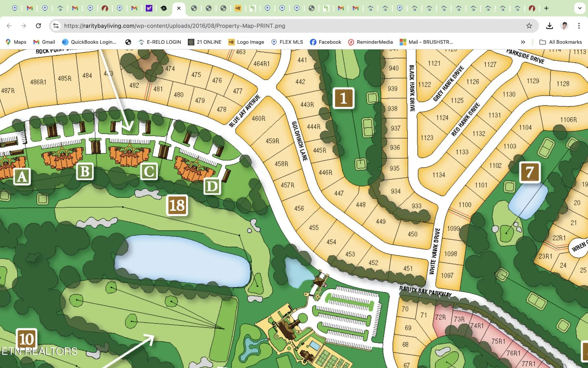Open Chrome three-dot menu
The height and width of the screenshot is (368, 588).
579,26
